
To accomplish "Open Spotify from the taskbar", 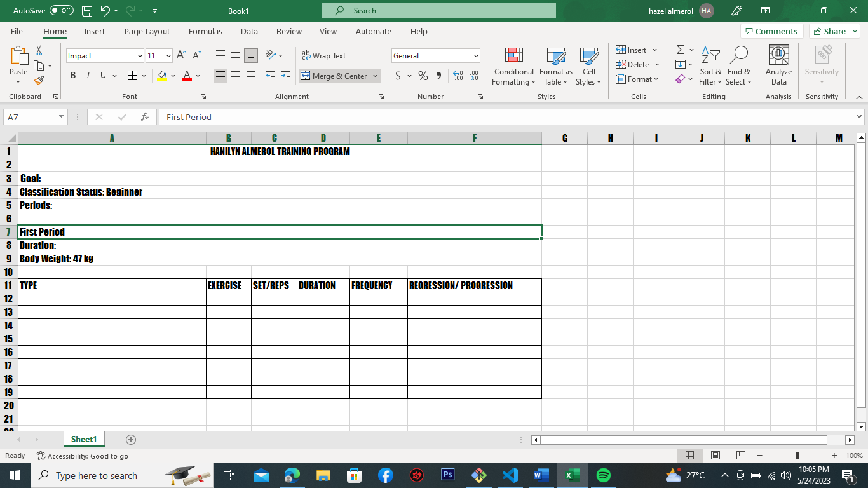I will (604, 475).
